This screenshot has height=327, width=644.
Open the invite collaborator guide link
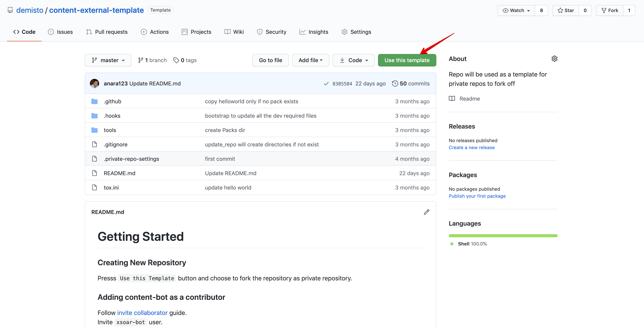point(142,313)
